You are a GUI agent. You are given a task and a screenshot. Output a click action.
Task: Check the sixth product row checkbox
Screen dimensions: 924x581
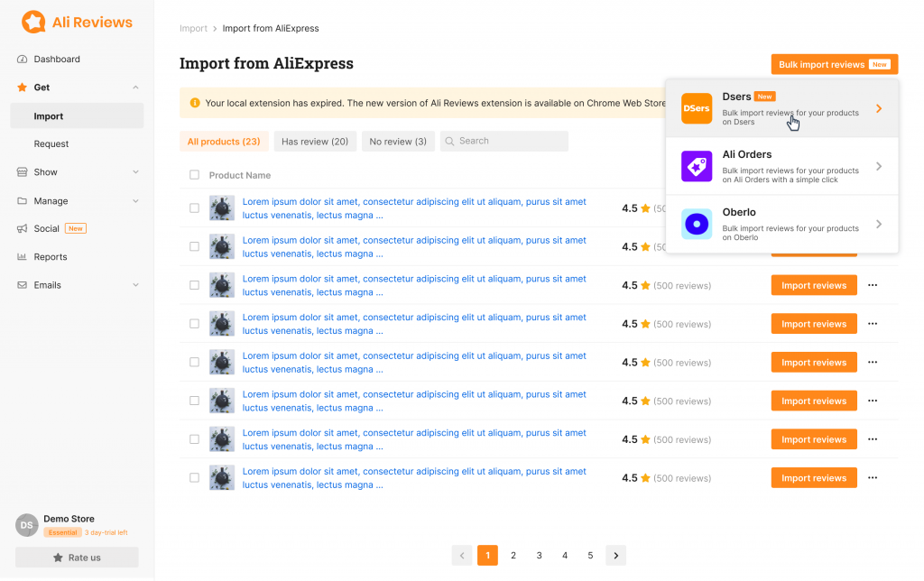[195, 401]
